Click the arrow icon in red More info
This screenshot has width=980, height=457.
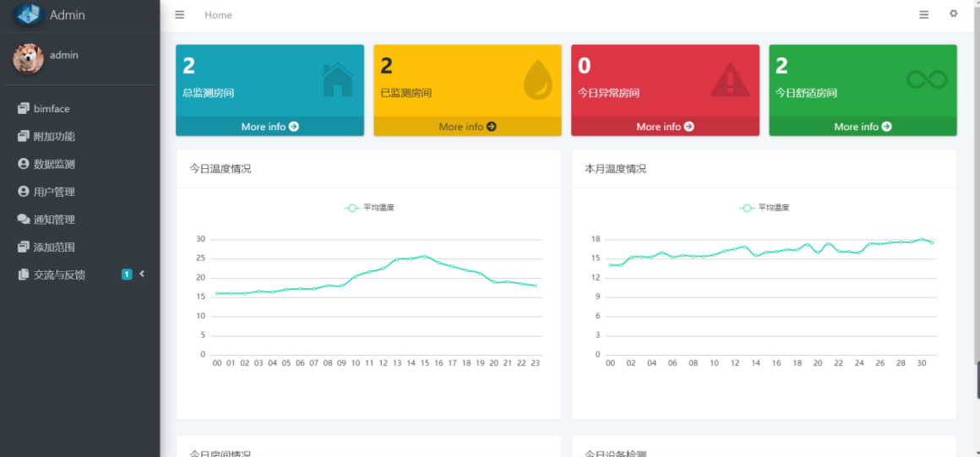pos(689,126)
